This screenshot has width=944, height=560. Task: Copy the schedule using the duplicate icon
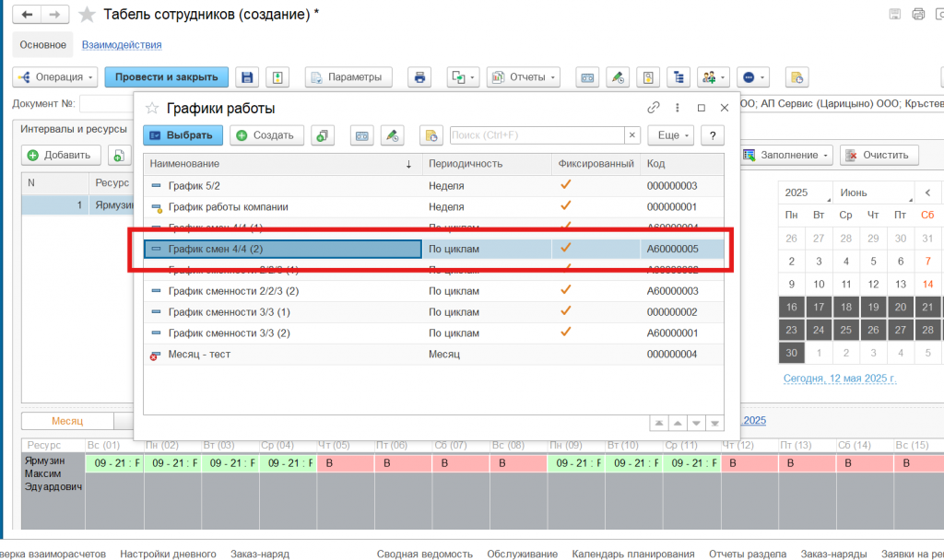pyautogui.click(x=323, y=135)
